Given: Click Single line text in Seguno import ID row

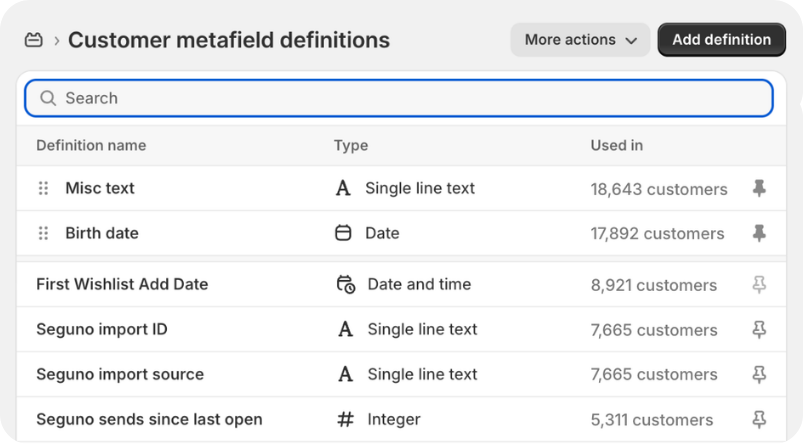Looking at the screenshot, I should 422,329.
